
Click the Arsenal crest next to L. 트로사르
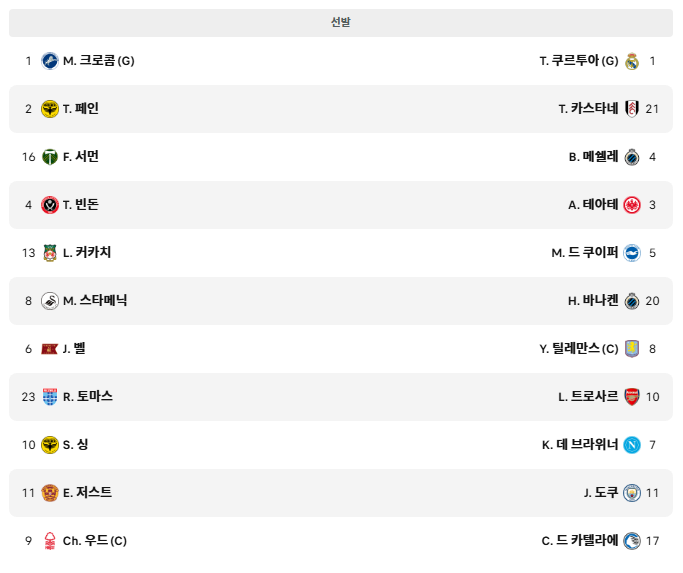[632, 397]
